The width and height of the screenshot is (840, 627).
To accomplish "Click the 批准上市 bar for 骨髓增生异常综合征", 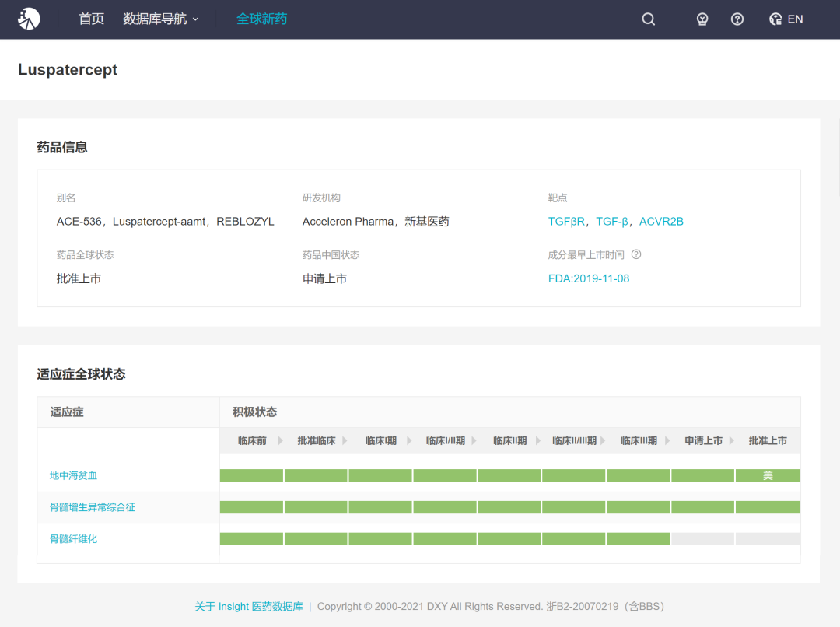I will point(768,507).
